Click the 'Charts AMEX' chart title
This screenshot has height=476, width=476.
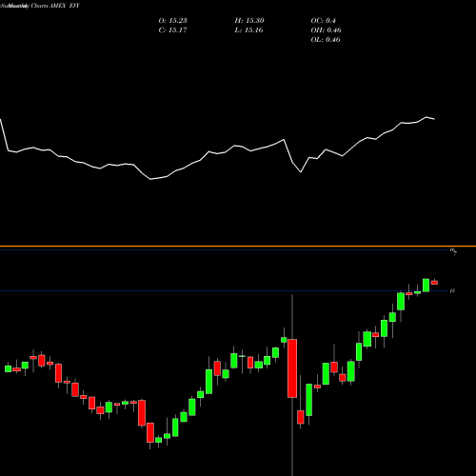point(49,6)
